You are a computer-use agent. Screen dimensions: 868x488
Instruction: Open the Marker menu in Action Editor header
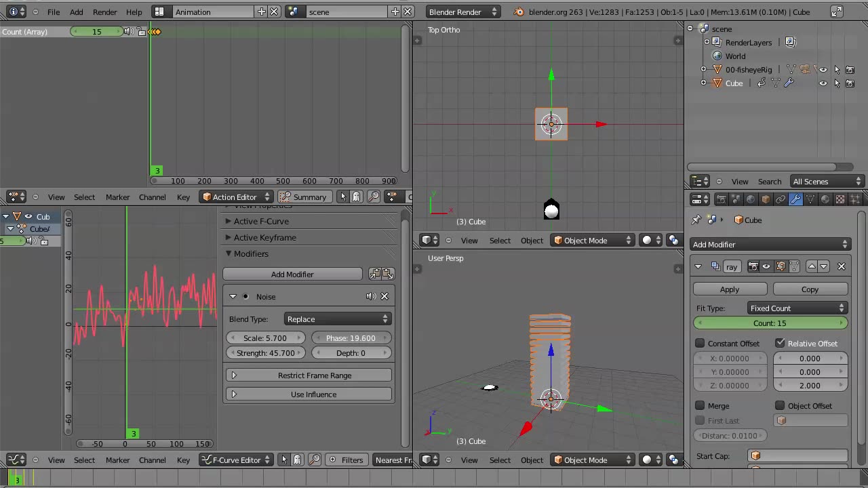pyautogui.click(x=117, y=197)
